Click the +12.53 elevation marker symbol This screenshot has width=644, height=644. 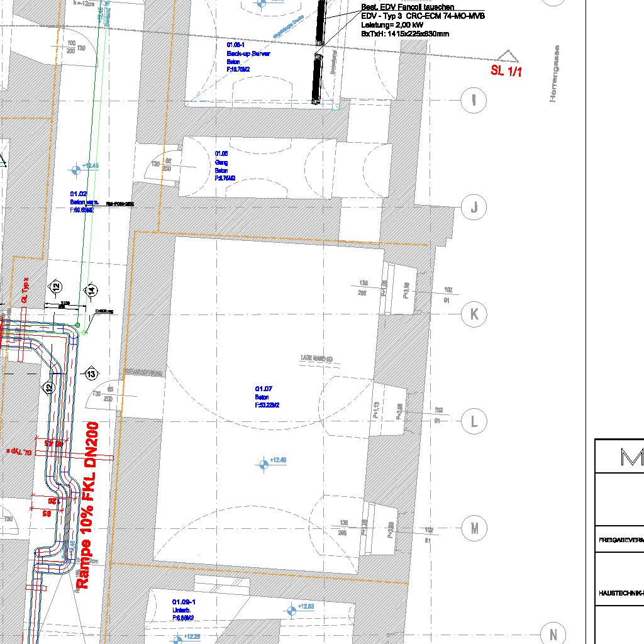point(291,610)
